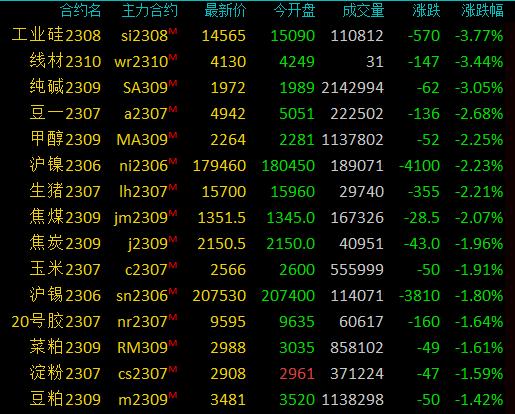The height and width of the screenshot is (414, 515).
Task: Sort by the 合约名 column header
Action: [x=81, y=11]
